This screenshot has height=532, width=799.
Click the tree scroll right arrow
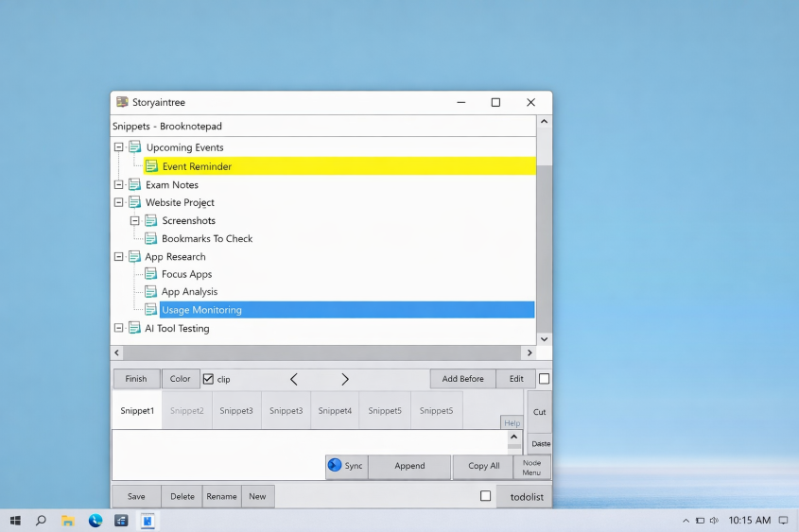click(x=530, y=352)
